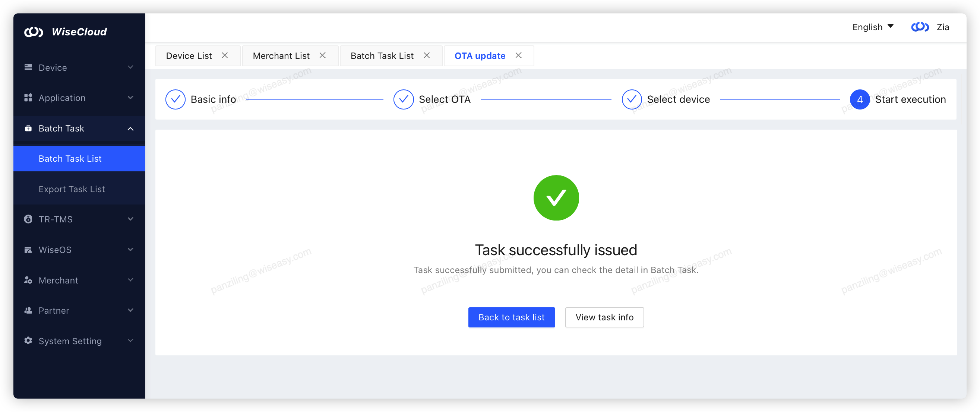Image resolution: width=980 pixels, height=412 pixels.
Task: Switch to the Merchant List tab
Action: pyautogui.click(x=281, y=56)
